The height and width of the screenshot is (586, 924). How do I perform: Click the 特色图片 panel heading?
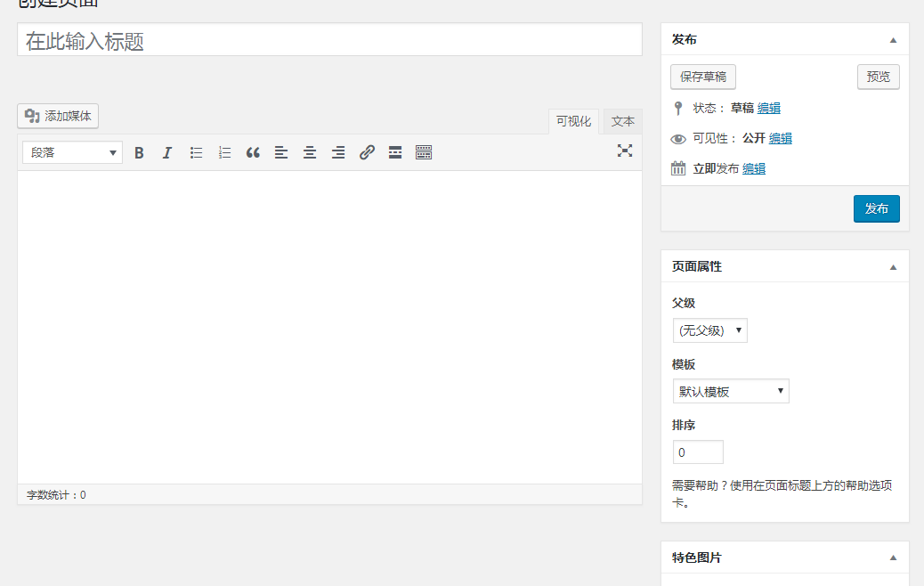click(x=696, y=558)
